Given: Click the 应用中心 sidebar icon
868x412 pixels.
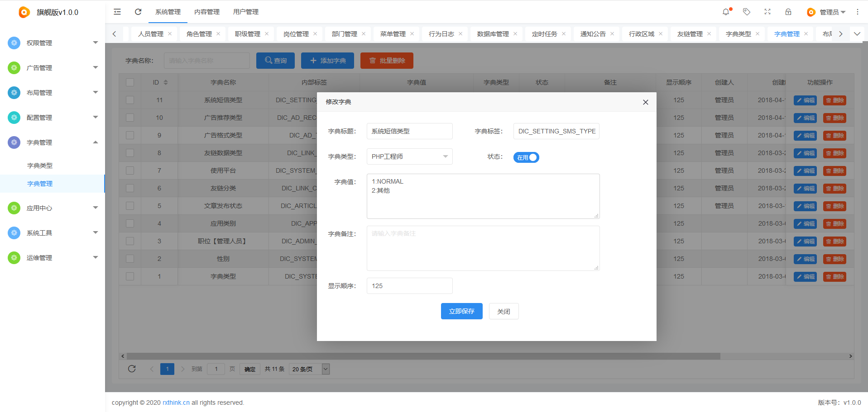Looking at the screenshot, I should pos(14,208).
